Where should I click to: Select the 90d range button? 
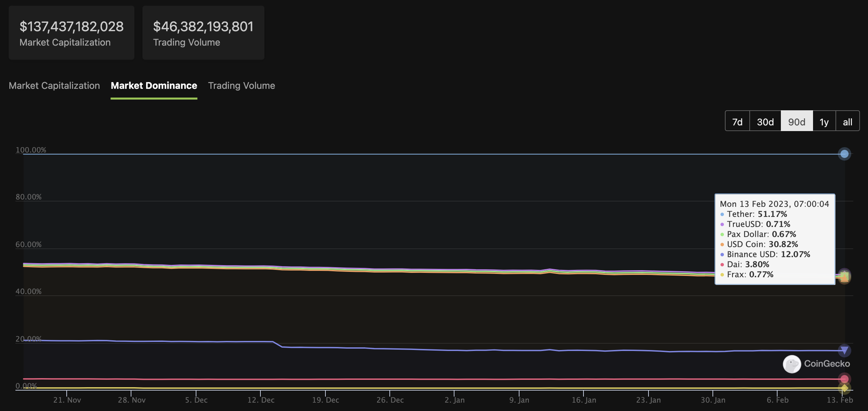(797, 121)
